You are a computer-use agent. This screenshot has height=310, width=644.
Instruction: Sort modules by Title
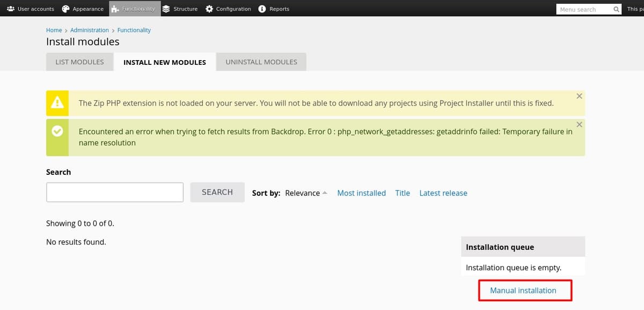click(x=402, y=193)
